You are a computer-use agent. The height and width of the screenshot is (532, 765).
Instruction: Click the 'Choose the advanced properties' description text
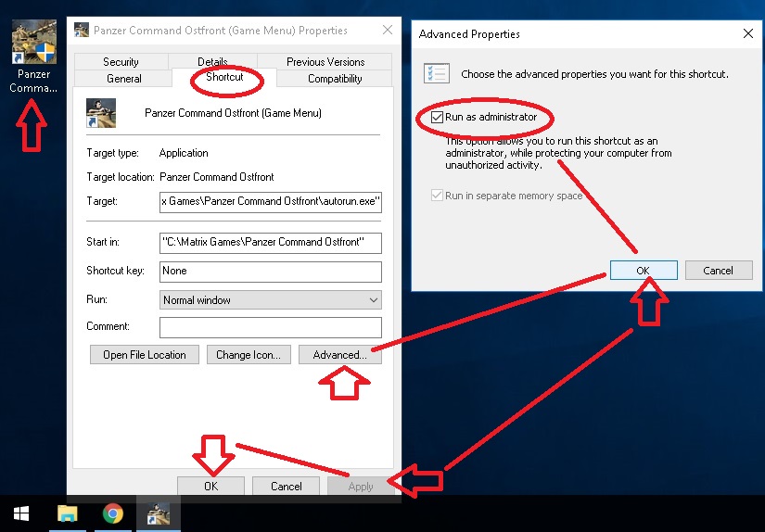594,74
